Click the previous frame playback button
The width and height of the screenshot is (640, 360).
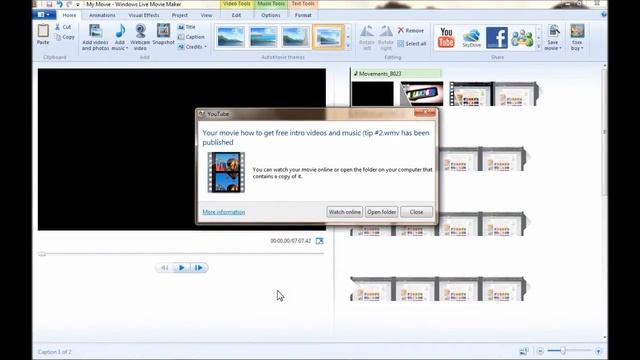[164, 268]
